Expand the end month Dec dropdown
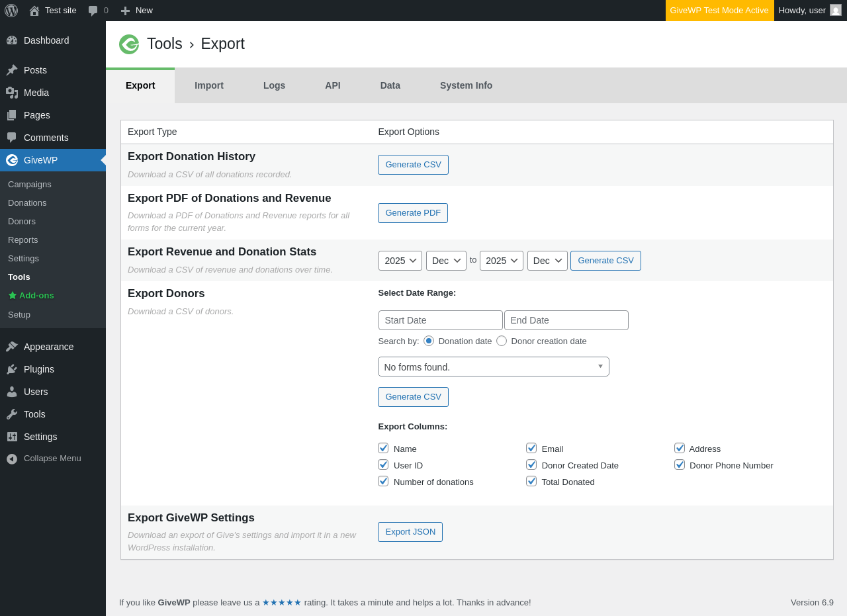This screenshot has width=847, height=616. (547, 261)
